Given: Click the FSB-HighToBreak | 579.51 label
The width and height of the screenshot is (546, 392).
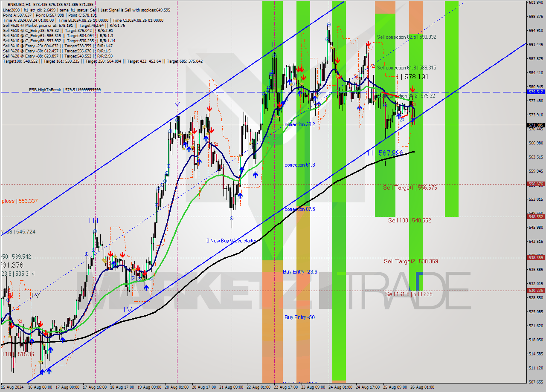Looking at the screenshot, I should 65,90.
